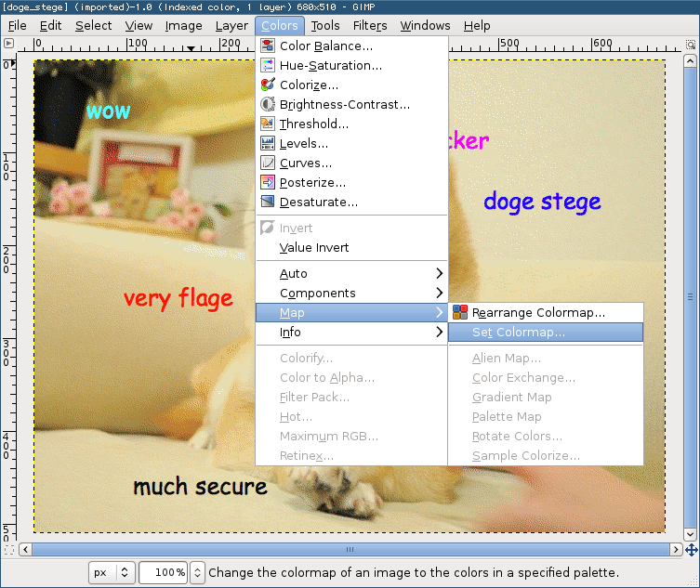Click the Threshold icon in the menu
The height and width of the screenshot is (588, 700).
(x=268, y=124)
